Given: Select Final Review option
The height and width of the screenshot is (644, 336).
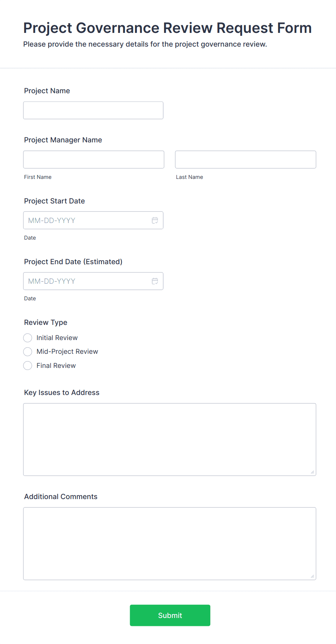Looking at the screenshot, I should click(x=27, y=365).
